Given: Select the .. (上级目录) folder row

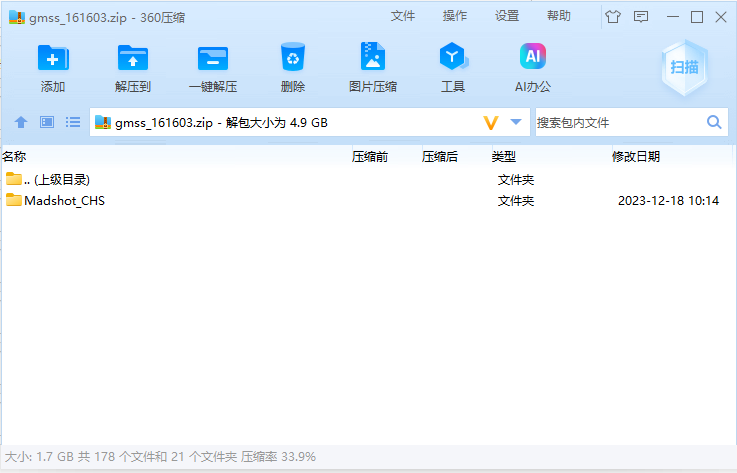Looking at the screenshot, I should tap(367, 179).
